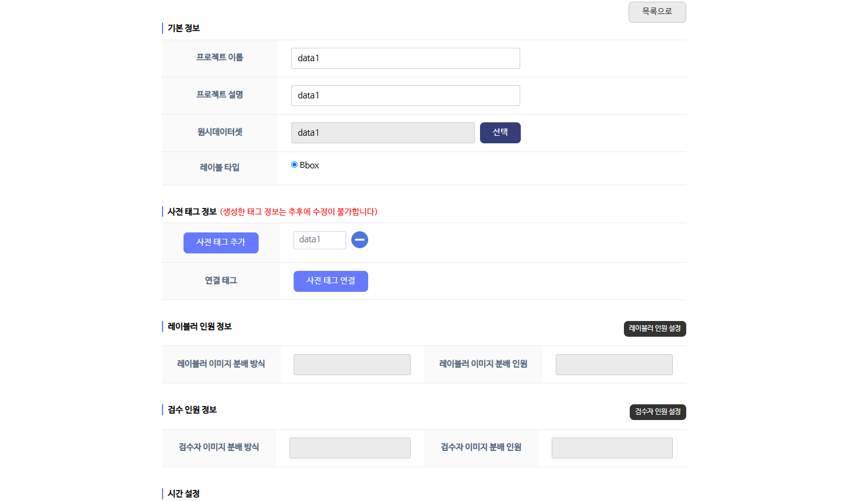868x501 pixels.
Task: Click the 시간 설정 section heading
Action: pos(184,493)
